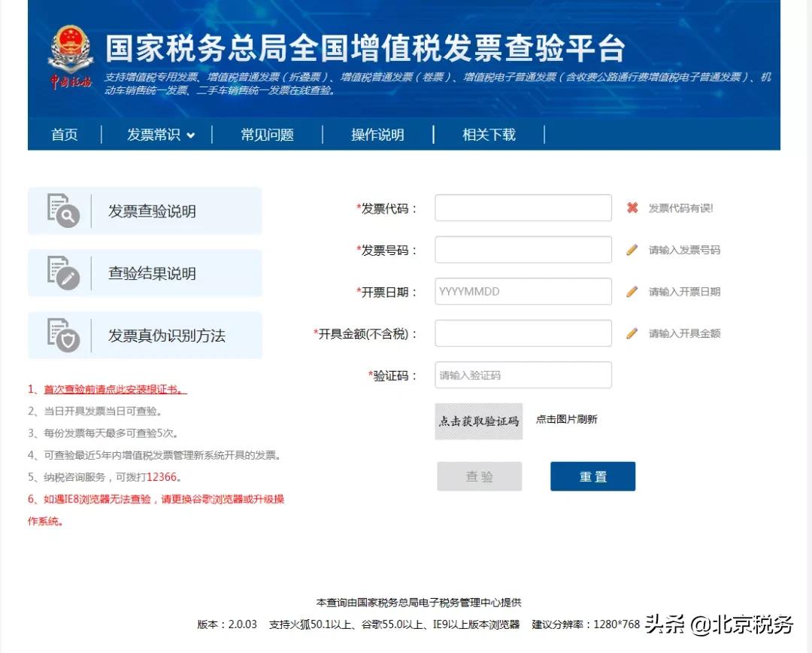Click the 验证码 input box
Image resolution: width=812 pixels, height=653 pixels.
[x=523, y=375]
